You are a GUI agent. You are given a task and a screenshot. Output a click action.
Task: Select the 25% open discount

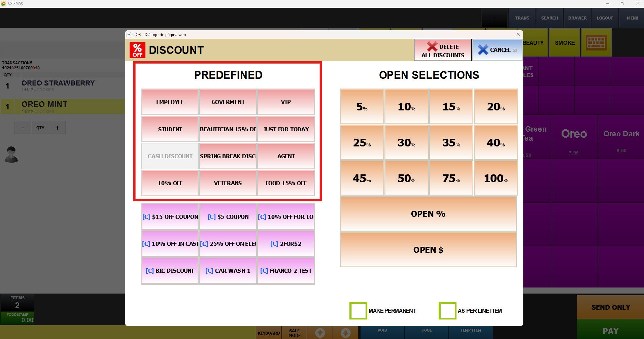click(x=362, y=142)
